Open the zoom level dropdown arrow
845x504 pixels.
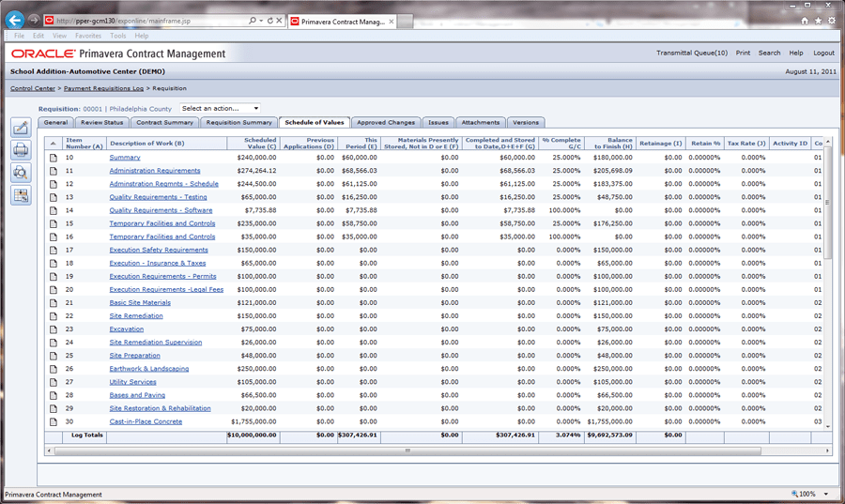tap(825, 494)
